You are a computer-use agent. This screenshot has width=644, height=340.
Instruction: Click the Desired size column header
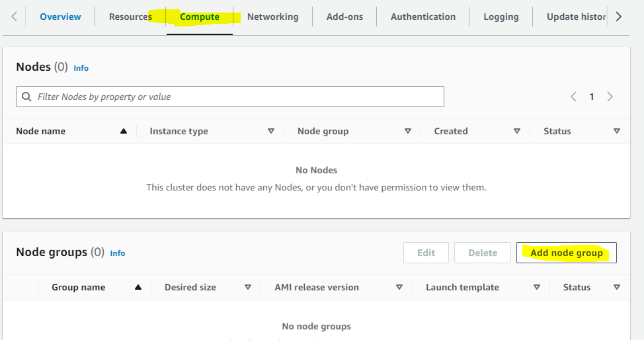(x=190, y=287)
